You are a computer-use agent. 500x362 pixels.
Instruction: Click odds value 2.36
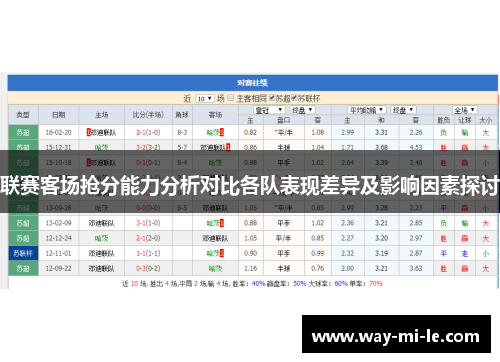point(347,223)
